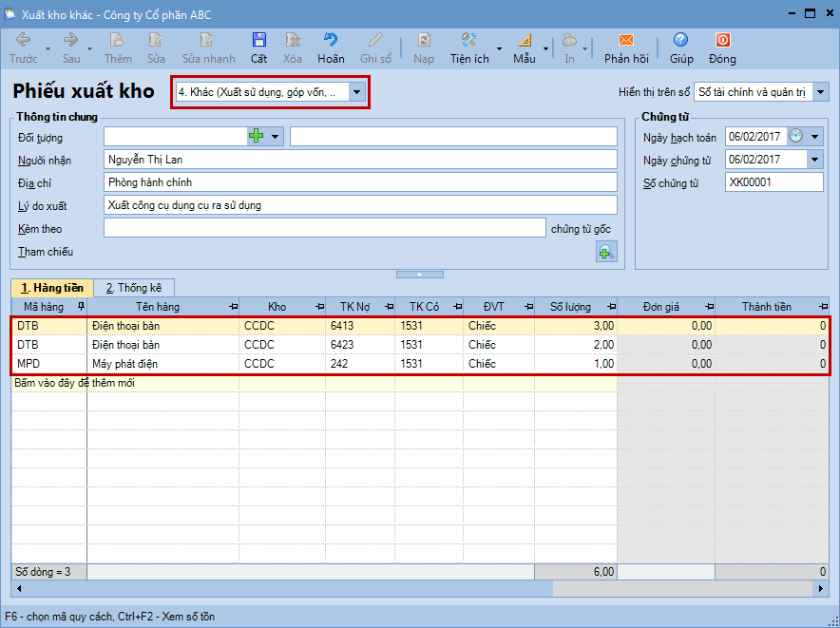Expand the Ngày chứng từ date dropdown

click(x=814, y=160)
